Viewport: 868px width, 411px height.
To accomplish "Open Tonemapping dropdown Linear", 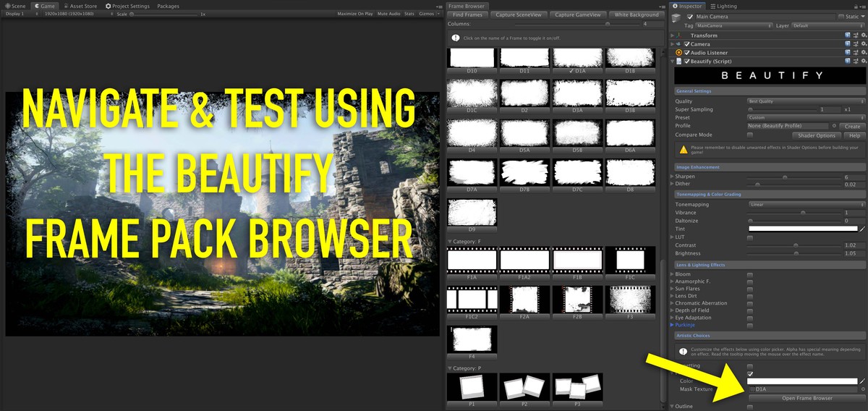I will 807,204.
